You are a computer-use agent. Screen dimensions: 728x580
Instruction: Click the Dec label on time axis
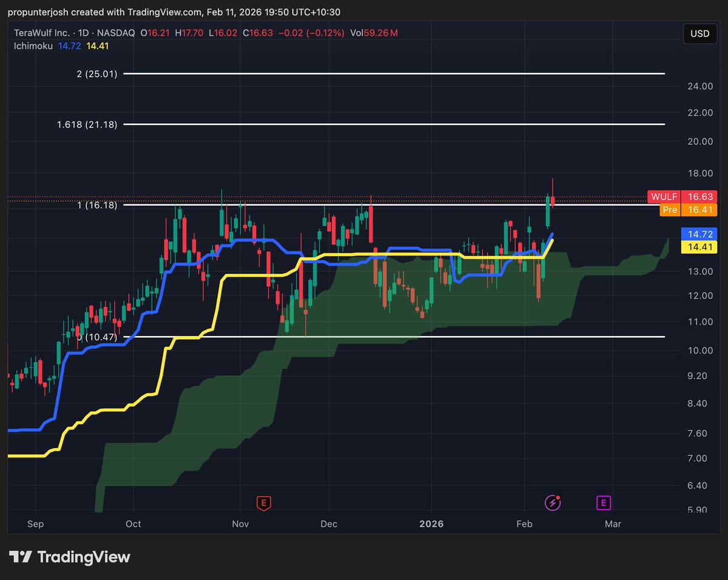(x=329, y=524)
